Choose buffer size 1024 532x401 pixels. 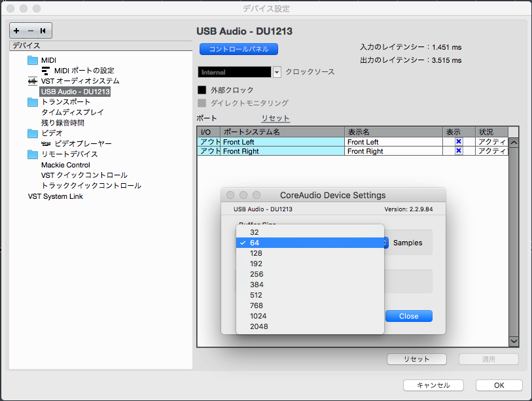click(310, 316)
